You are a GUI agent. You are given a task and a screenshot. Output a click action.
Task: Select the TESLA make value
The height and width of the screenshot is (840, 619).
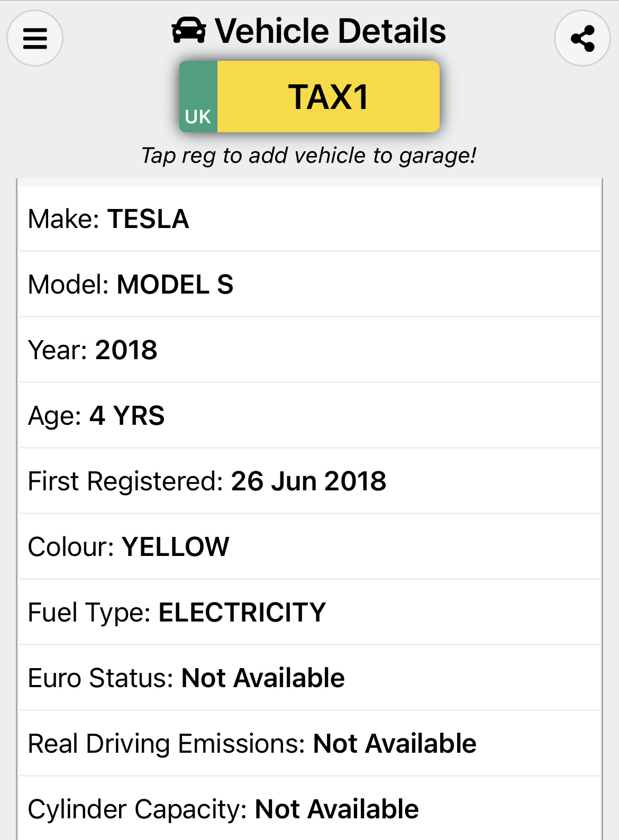(x=148, y=219)
